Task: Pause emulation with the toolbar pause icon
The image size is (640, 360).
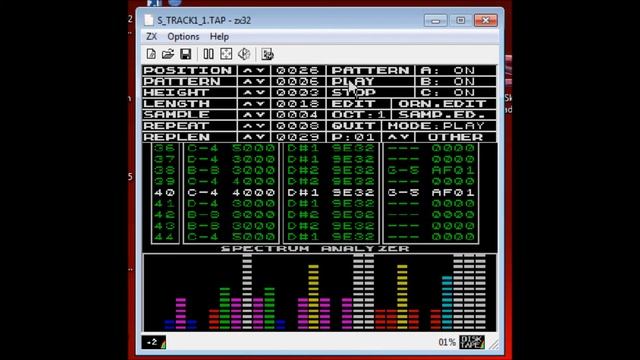Action: pyautogui.click(x=208, y=54)
